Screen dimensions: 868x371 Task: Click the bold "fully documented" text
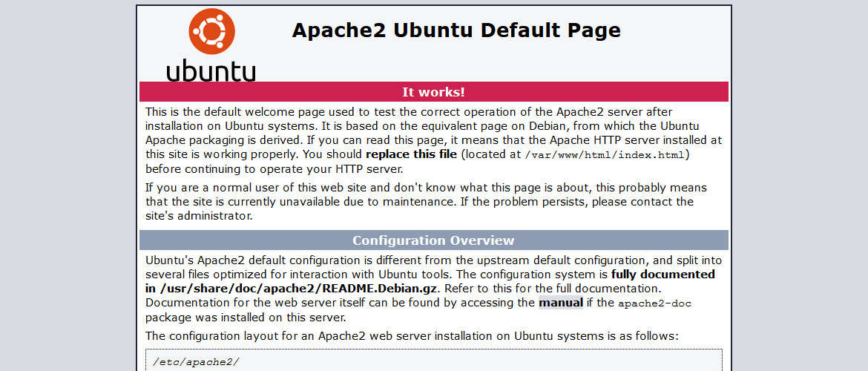point(663,274)
